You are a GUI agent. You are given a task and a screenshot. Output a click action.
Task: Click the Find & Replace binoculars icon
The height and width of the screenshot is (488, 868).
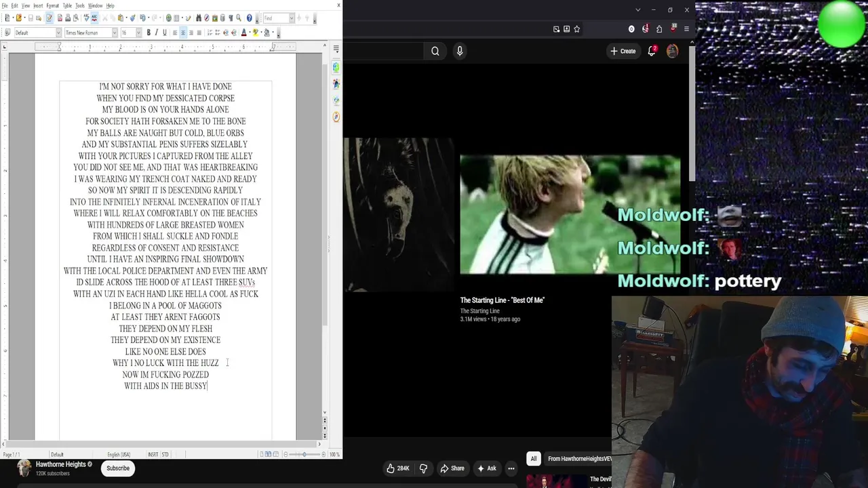coord(199,18)
